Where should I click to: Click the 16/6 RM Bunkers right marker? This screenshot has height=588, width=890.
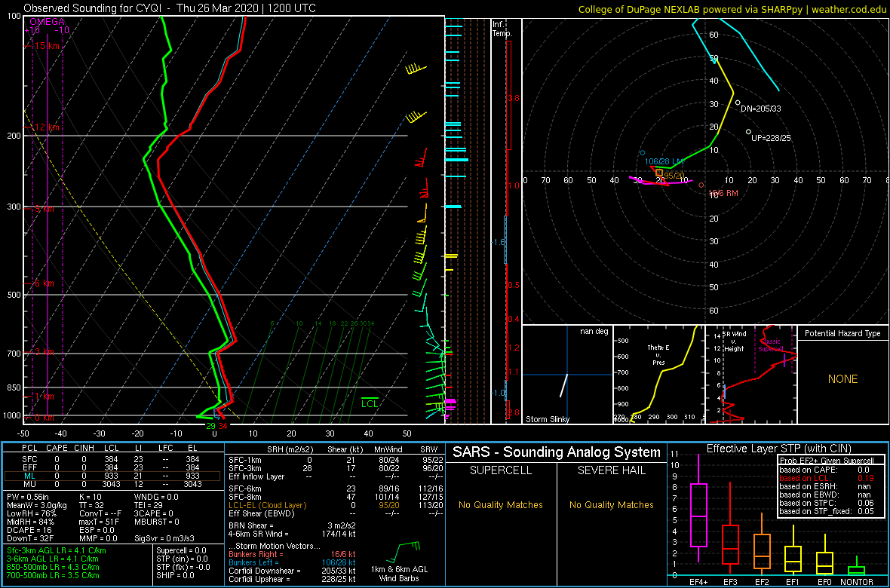point(701,185)
